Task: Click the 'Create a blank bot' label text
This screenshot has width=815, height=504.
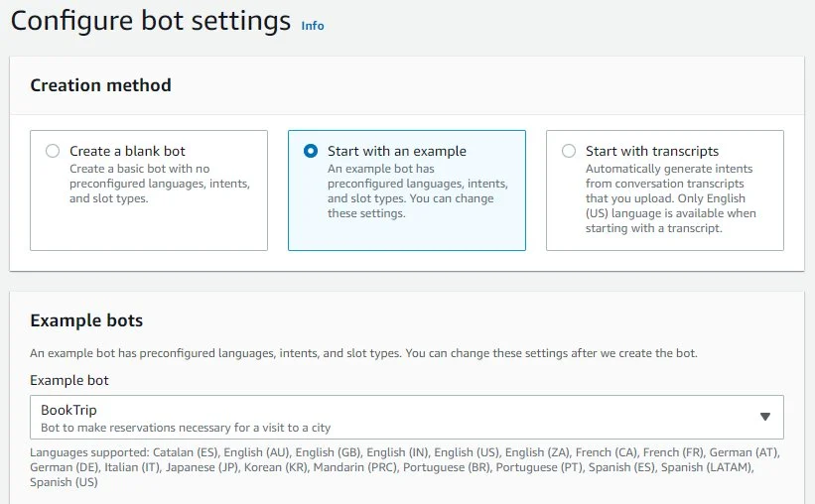Action: (x=127, y=151)
